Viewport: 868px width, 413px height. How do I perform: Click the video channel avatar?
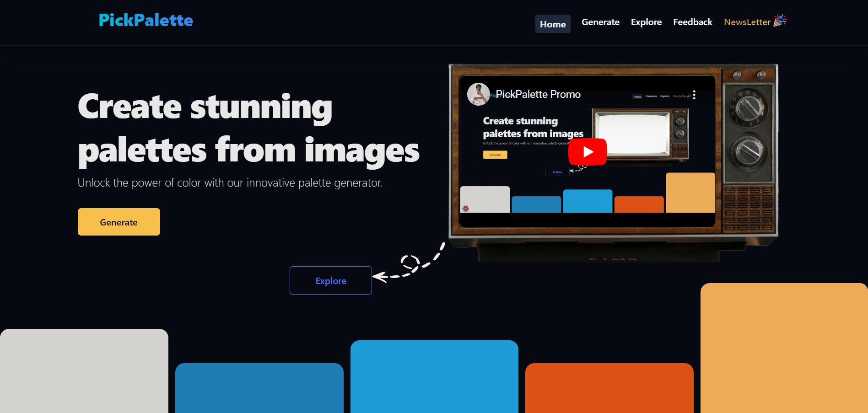[x=478, y=94]
